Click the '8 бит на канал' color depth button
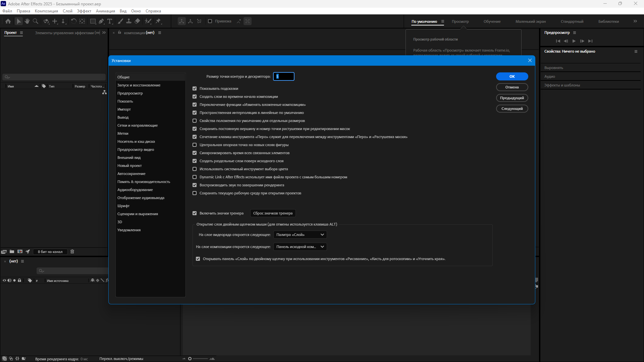This screenshot has height=362, width=644. [x=50, y=252]
